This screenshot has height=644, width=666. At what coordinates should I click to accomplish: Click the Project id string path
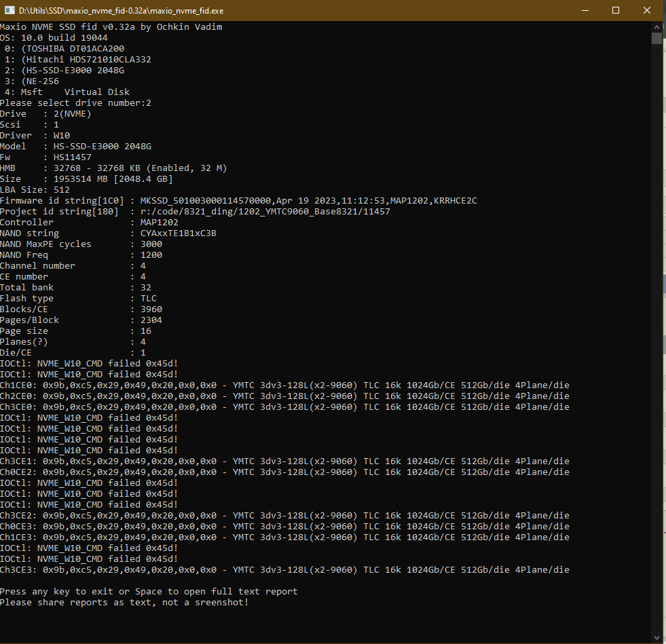265,212
